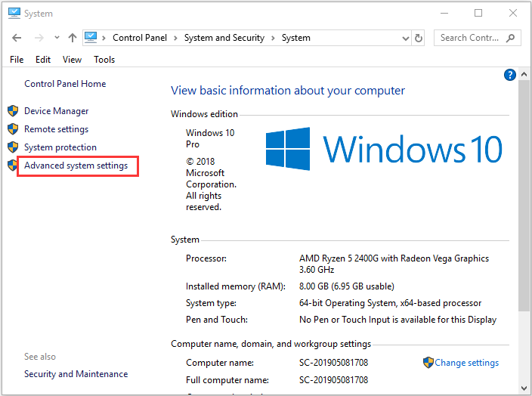The image size is (532, 396).
Task: Click the 'Full computer name:' label
Action: 227,380
